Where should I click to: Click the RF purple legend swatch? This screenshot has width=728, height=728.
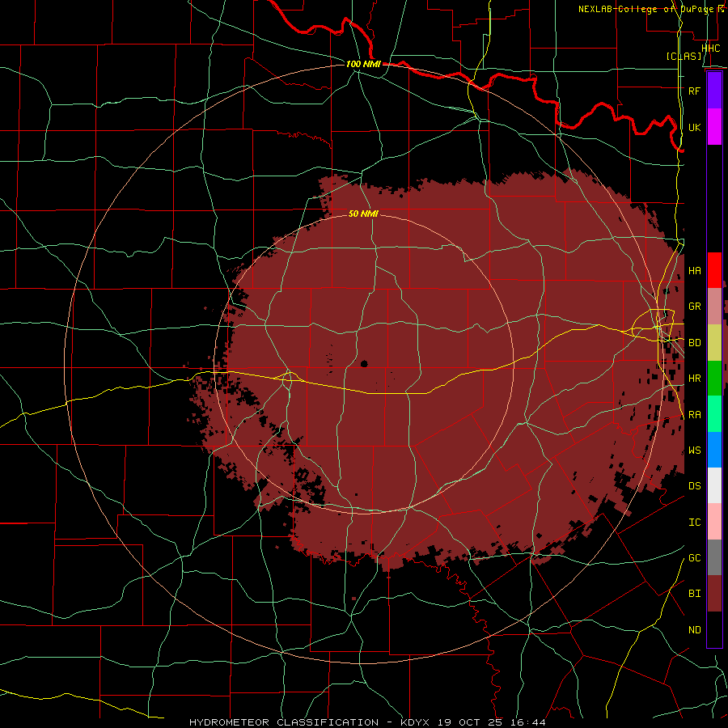tap(714, 91)
